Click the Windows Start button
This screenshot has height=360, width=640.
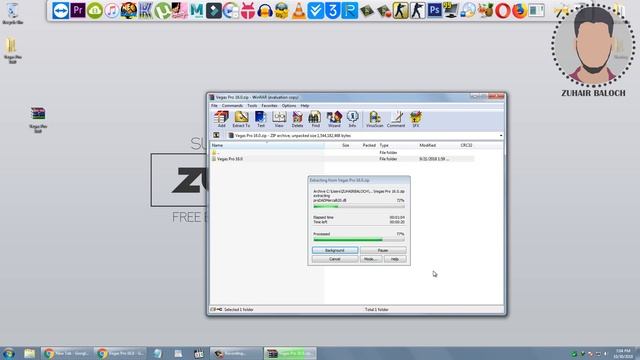click(x=9, y=353)
